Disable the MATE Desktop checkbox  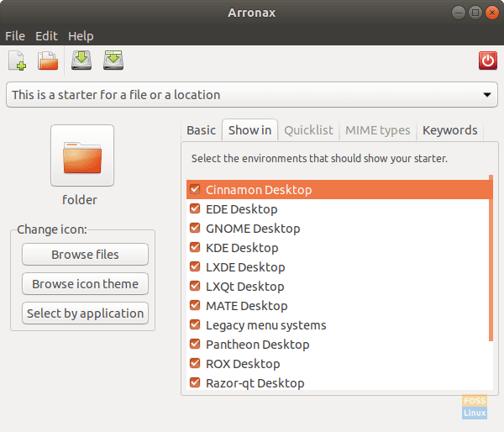[195, 305]
